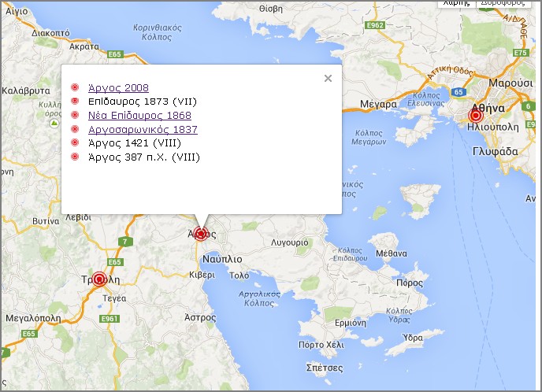
Task: Click bullet icon beside Άργος 387 π.Χ.
Action: 75,157
